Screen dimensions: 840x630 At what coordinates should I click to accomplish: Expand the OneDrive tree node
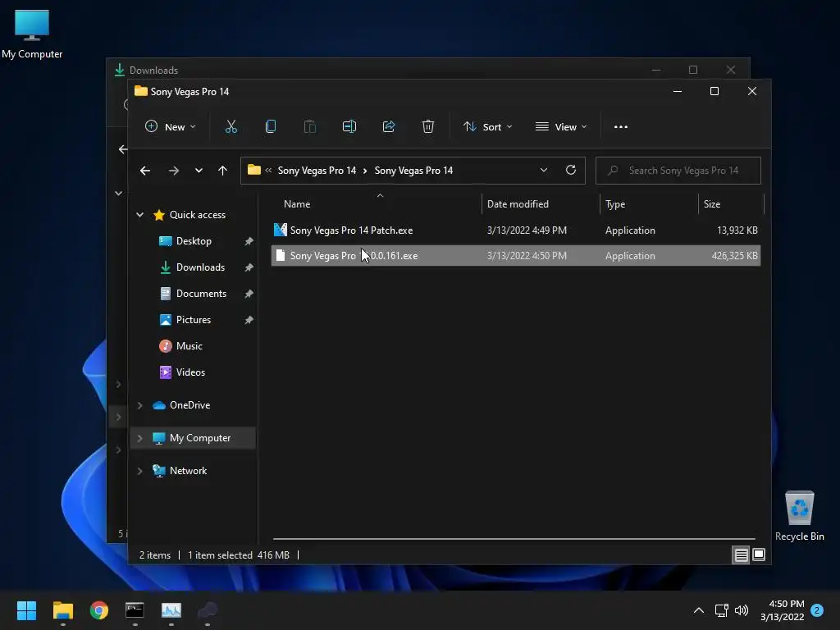point(139,405)
